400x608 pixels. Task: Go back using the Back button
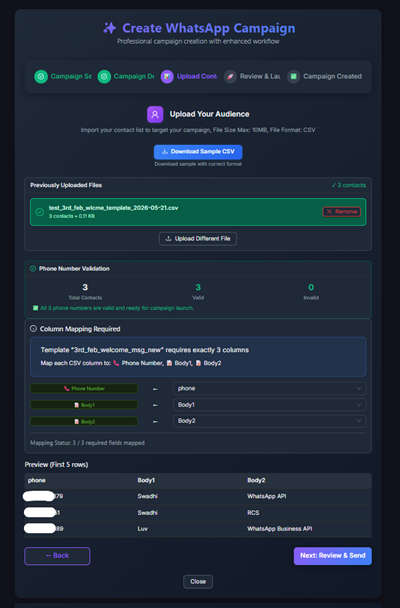tap(57, 556)
